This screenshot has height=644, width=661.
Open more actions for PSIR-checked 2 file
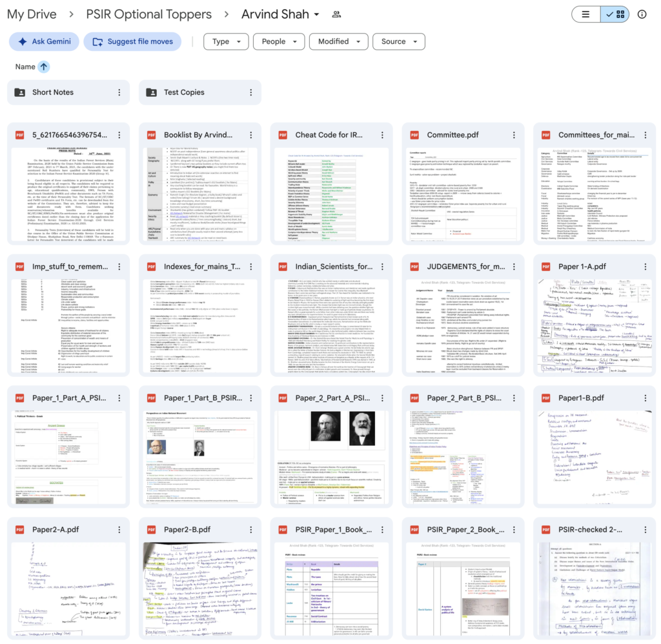click(x=646, y=529)
